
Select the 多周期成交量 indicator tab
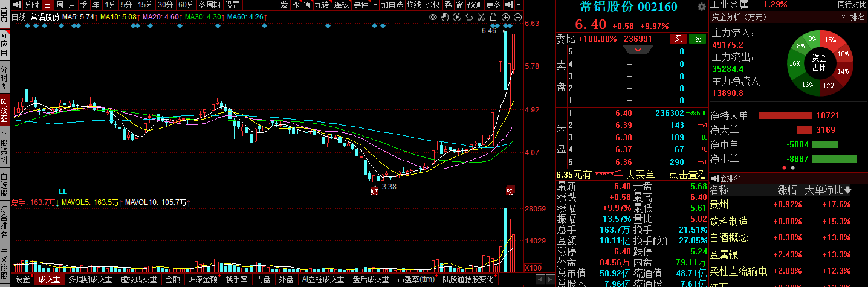coord(91,279)
